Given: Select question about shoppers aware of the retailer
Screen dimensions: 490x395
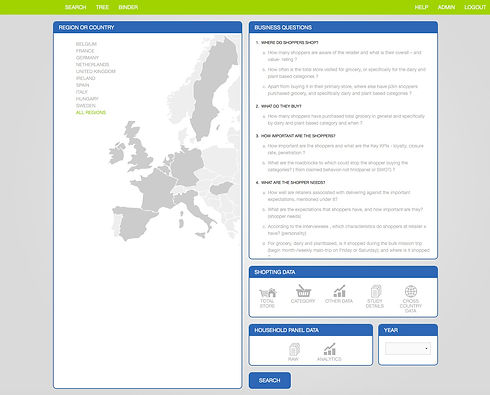Looking at the screenshot, I should 344,56.
